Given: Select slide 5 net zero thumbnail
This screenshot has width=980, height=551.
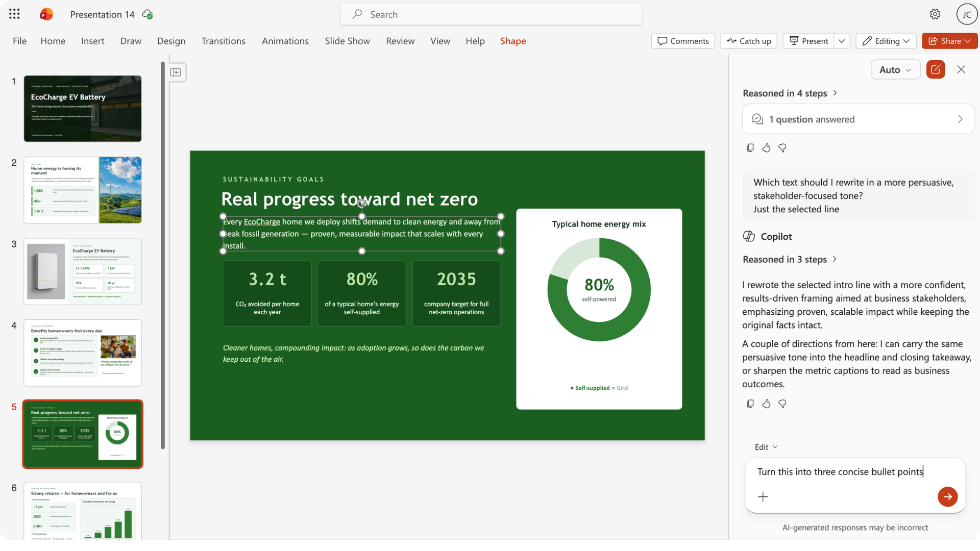Looking at the screenshot, I should [83, 434].
